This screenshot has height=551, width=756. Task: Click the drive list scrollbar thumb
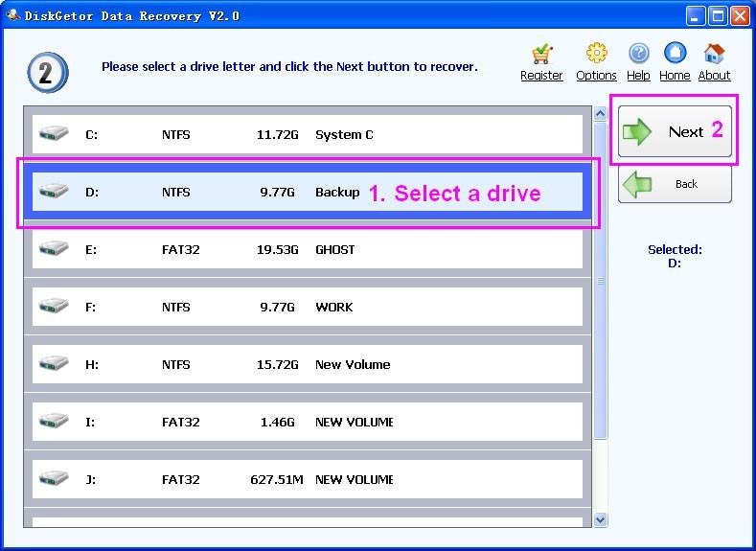[600, 281]
